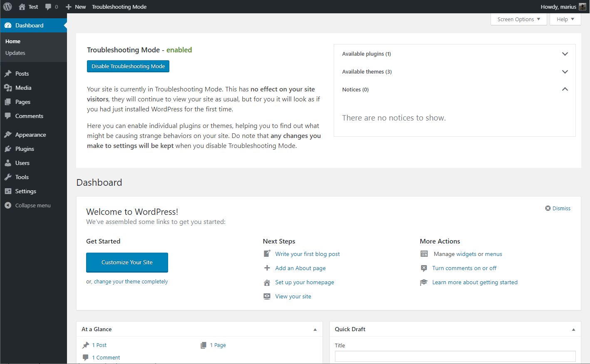Click the WordPress logo icon
The height and width of the screenshot is (364, 590).
(7, 7)
